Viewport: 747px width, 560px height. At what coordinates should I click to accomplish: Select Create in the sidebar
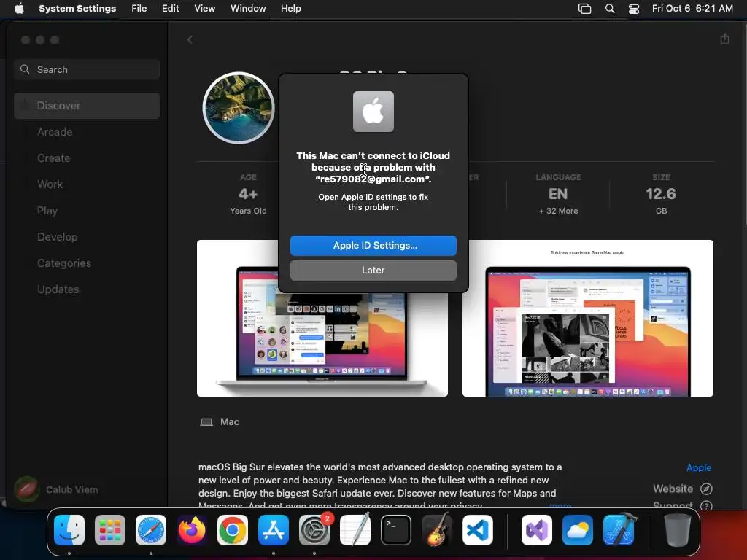coord(87,158)
